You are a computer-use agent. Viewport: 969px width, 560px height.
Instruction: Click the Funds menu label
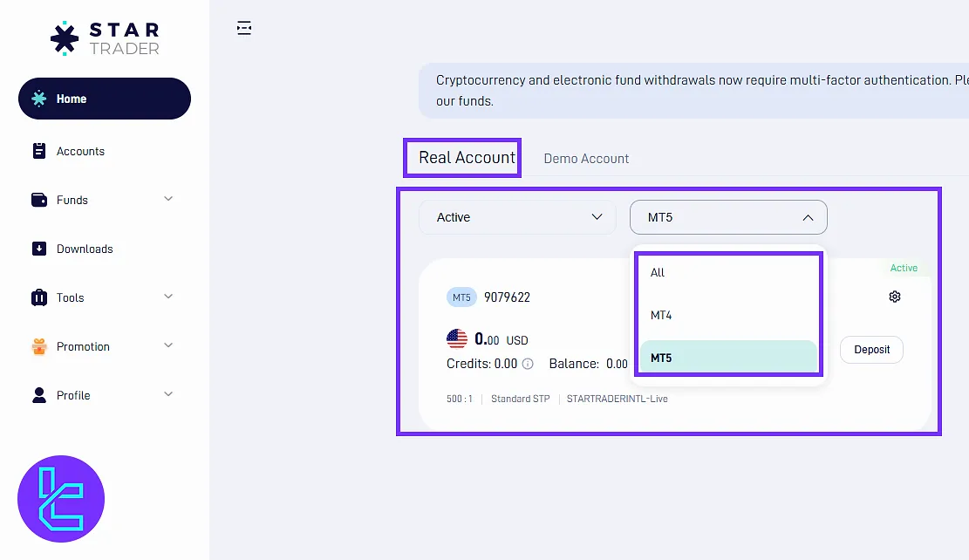click(x=72, y=200)
